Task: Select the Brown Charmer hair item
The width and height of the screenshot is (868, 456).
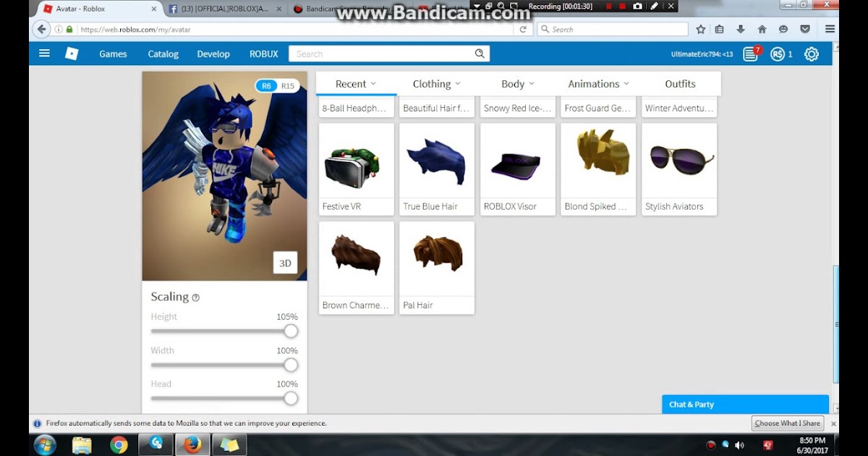Action: click(357, 268)
